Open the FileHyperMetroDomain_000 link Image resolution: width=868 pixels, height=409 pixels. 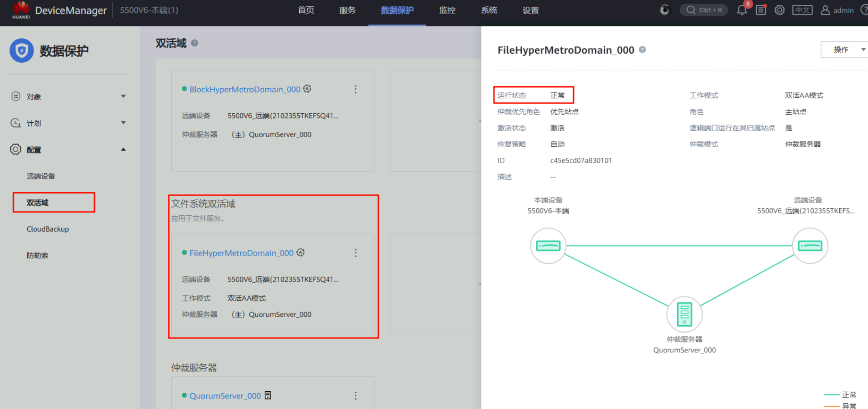click(241, 253)
